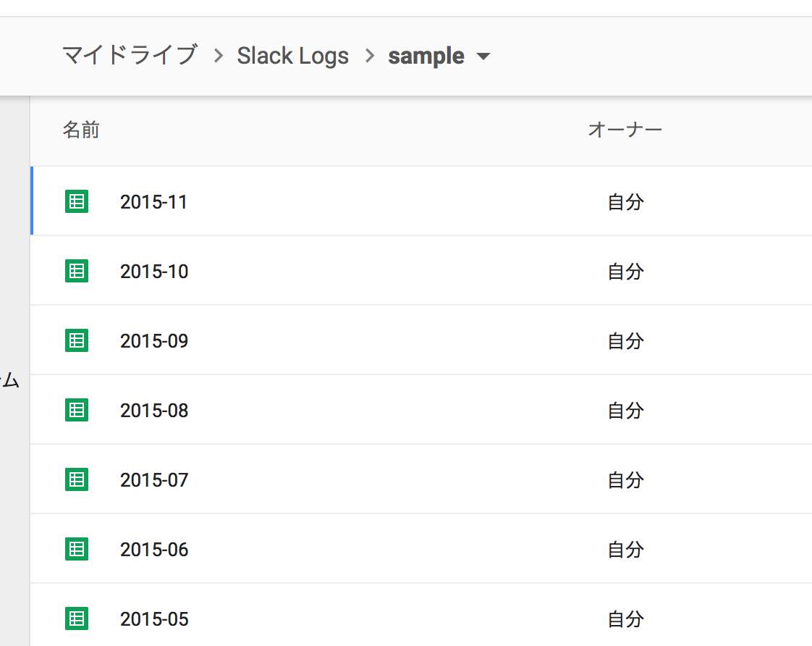
Task: Click the blue selection bar beside 2015-11
Action: click(31, 202)
